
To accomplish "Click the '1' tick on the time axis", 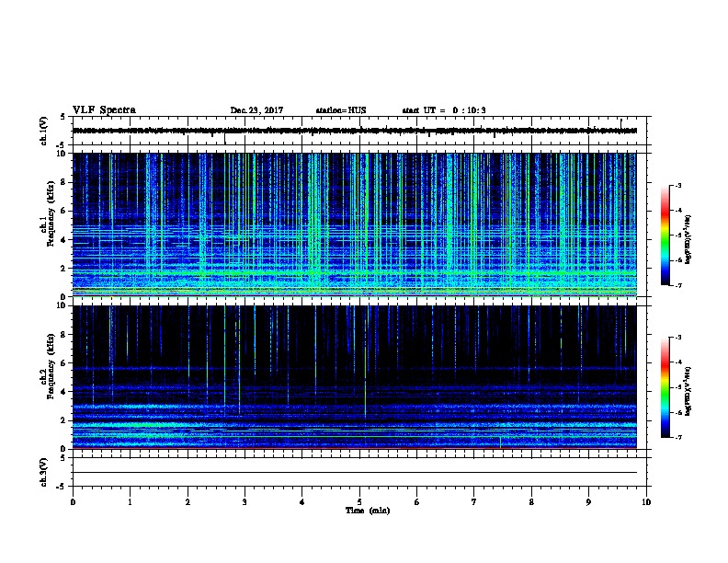I will pos(130,502).
